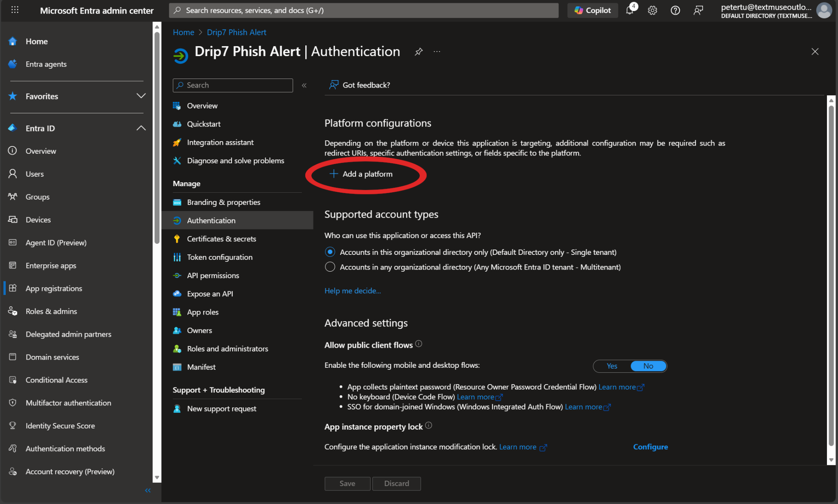Collapse the Entra ID section
Viewport: 838px width, 504px height.
141,128
